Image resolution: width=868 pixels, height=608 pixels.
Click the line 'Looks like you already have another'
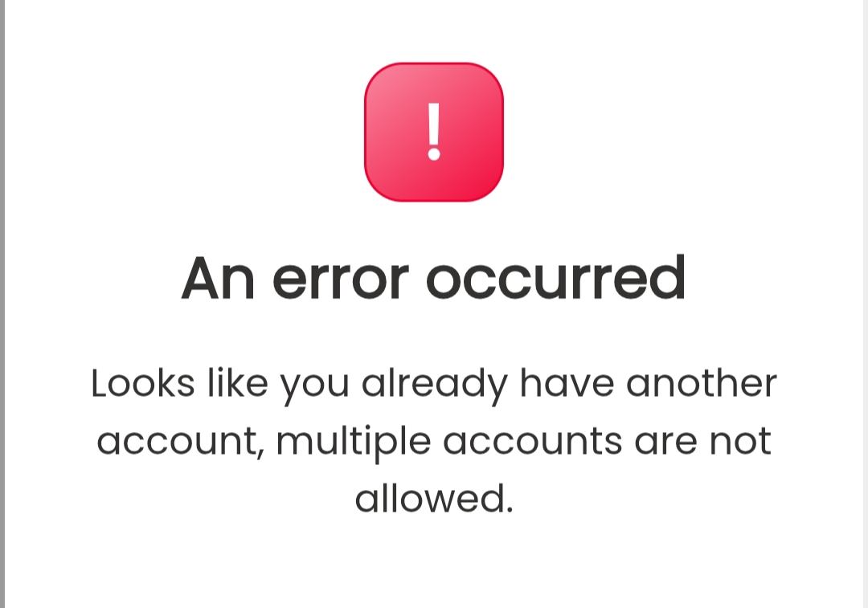click(x=434, y=386)
